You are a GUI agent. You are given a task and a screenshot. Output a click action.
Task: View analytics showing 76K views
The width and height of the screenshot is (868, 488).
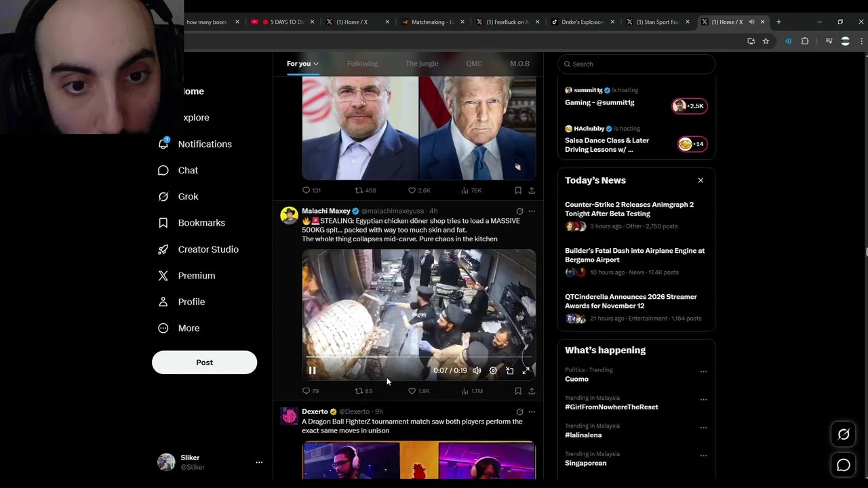click(471, 190)
